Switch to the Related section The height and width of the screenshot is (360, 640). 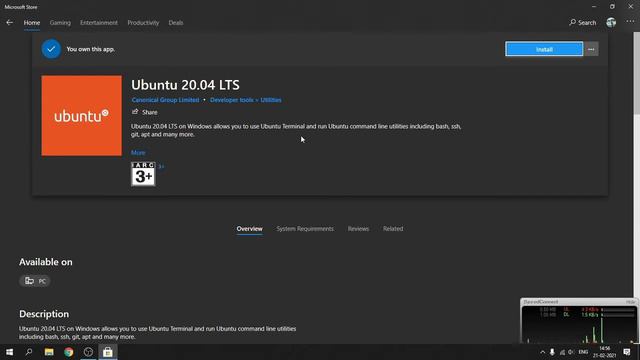[393, 229]
